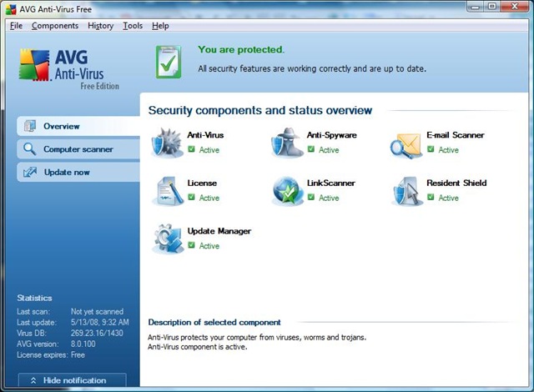Close the AVG Anti-Virus Free window

point(515,7)
